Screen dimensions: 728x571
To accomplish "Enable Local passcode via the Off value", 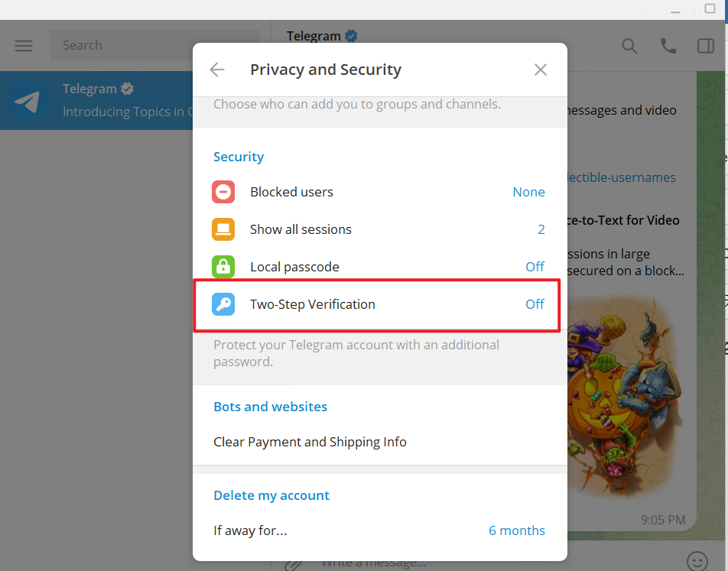I will [x=535, y=267].
